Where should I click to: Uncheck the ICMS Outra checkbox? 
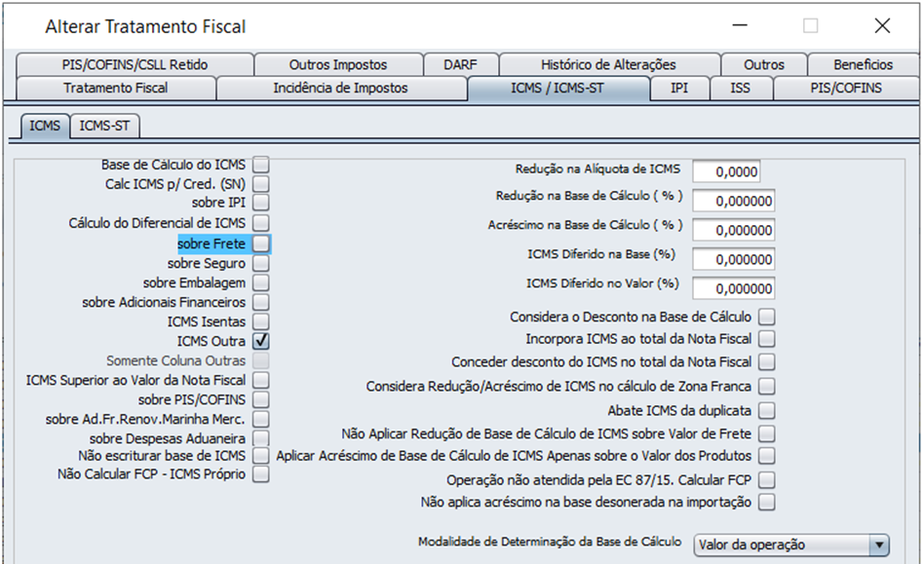[x=261, y=341]
